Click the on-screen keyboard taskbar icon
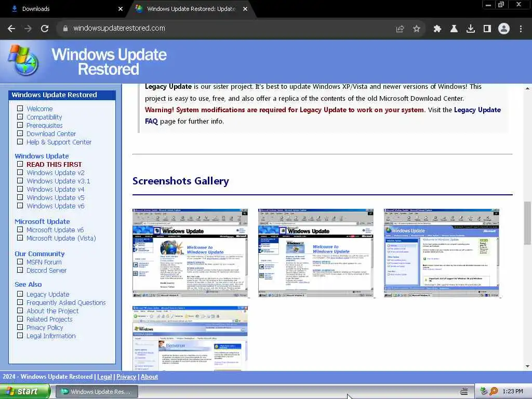 [x=464, y=392]
